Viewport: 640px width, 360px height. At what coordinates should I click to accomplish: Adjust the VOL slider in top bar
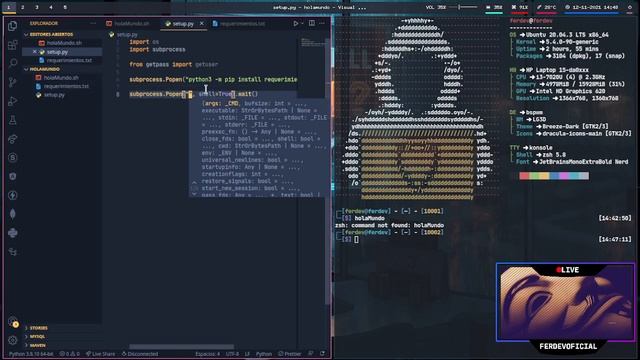464,7
